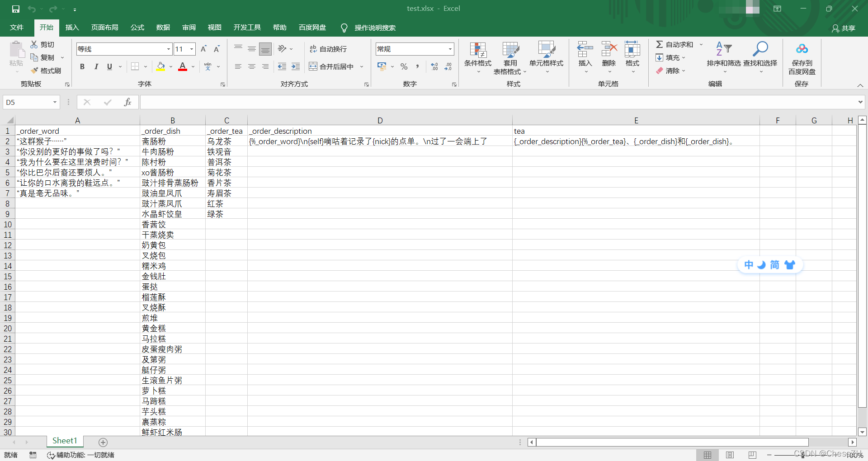Switch to Page Break Preview in status bar
This screenshot has width=868, height=461.
tap(752, 455)
